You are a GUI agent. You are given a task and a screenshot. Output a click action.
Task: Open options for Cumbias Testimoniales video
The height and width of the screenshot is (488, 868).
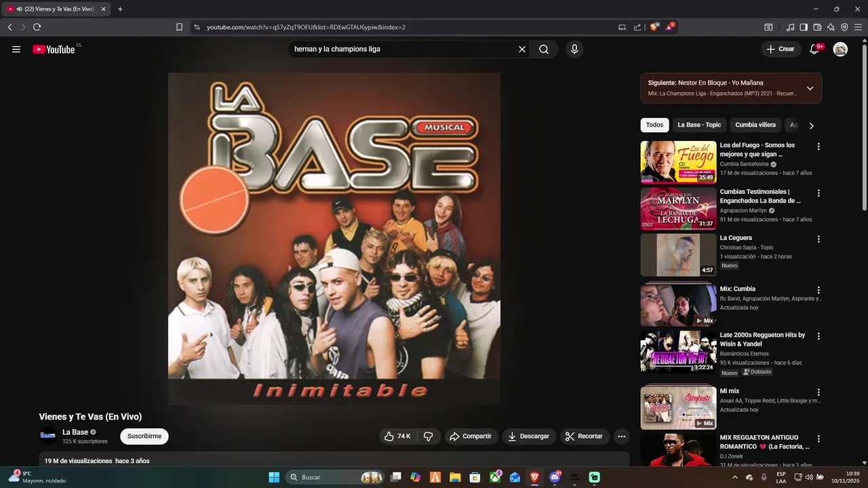click(x=818, y=193)
